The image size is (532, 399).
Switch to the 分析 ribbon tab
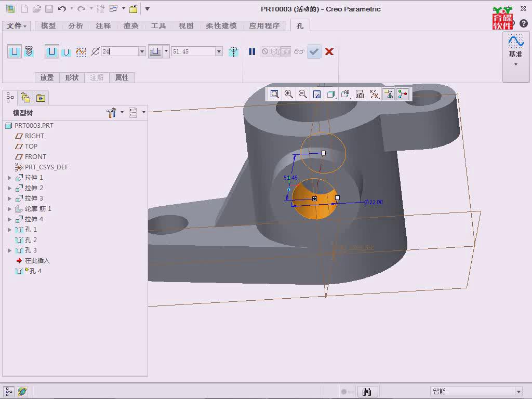click(x=76, y=26)
